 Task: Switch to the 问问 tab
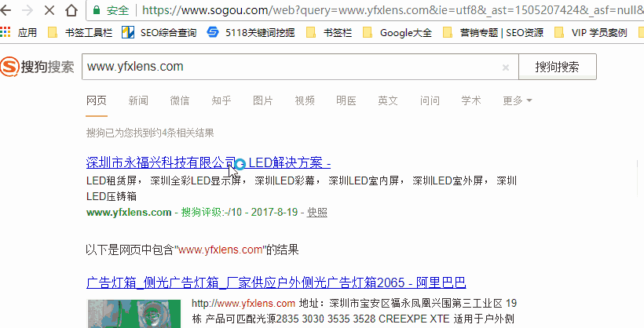(x=430, y=100)
